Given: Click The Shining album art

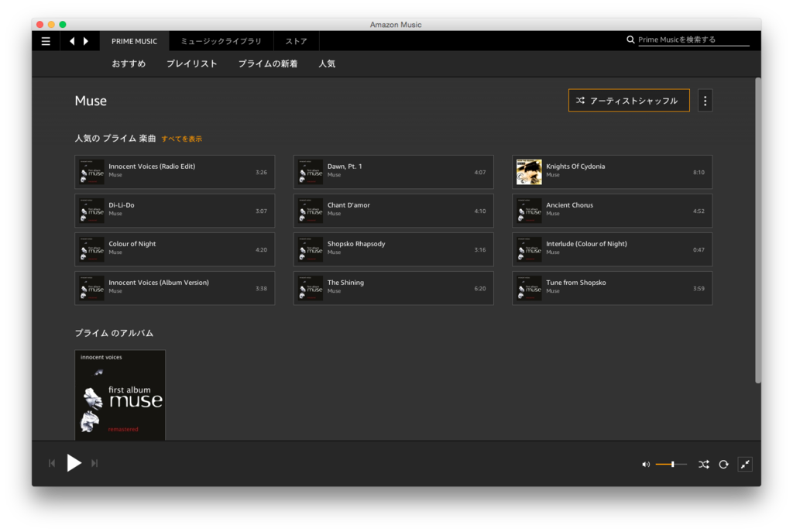Looking at the screenshot, I should point(310,288).
